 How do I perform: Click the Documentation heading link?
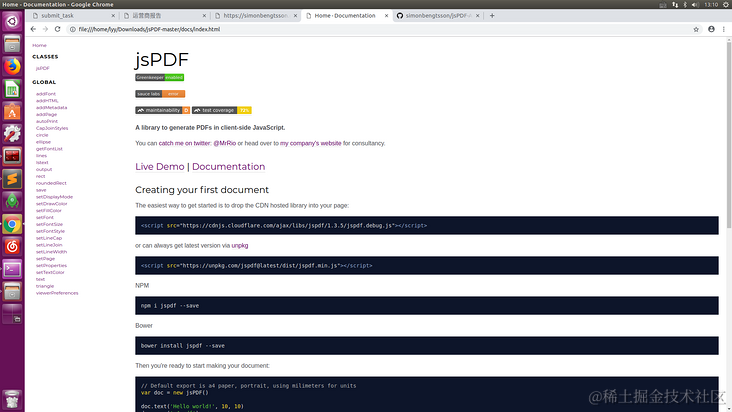coord(228,167)
